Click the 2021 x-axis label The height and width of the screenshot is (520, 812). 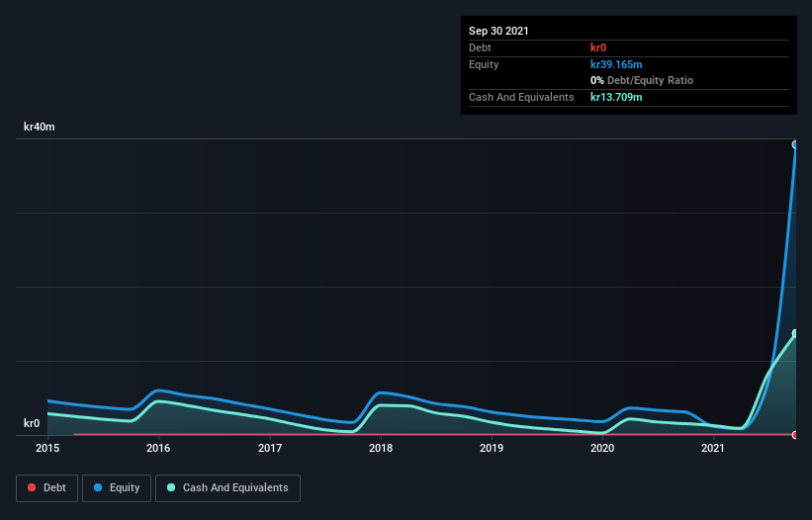[713, 448]
